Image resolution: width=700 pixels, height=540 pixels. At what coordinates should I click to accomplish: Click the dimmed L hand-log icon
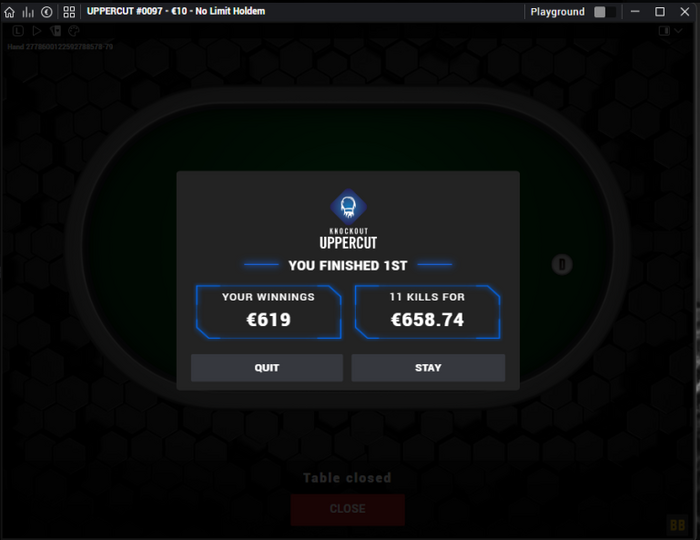pyautogui.click(x=18, y=31)
